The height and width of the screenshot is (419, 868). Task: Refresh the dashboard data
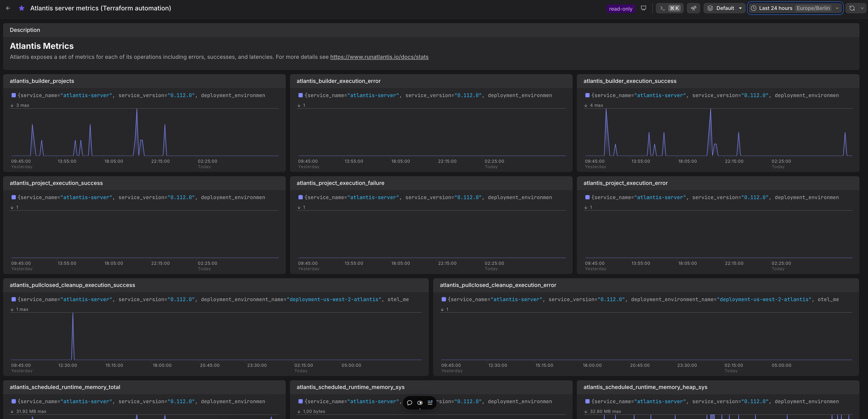852,8
